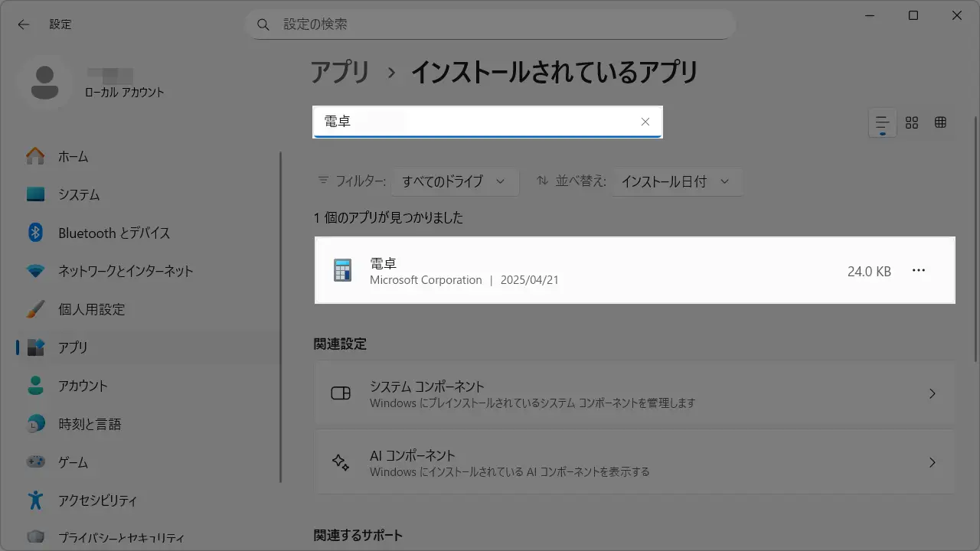Viewport: 980px width, 551px height.
Task: Click the ゲーム controller icon
Action: point(35,462)
